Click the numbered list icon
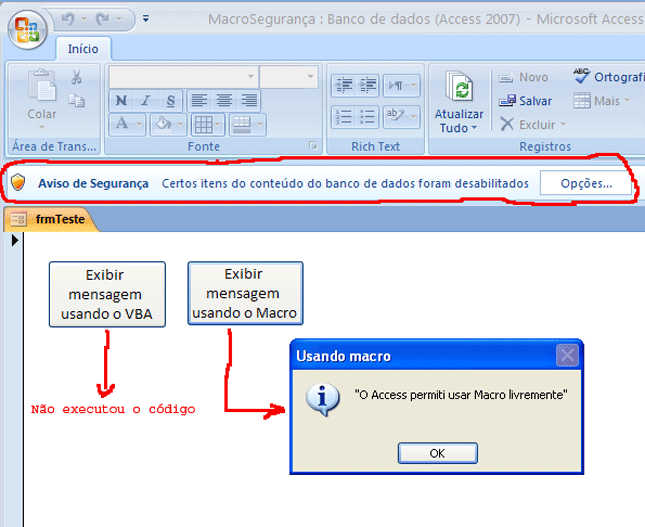This screenshot has width=645, height=527. pos(343,117)
